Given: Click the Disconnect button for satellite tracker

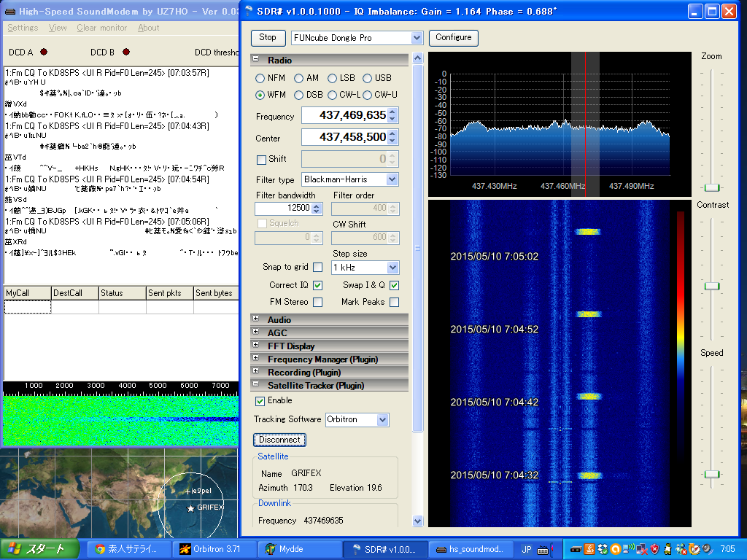Looking at the screenshot, I should [x=279, y=440].
